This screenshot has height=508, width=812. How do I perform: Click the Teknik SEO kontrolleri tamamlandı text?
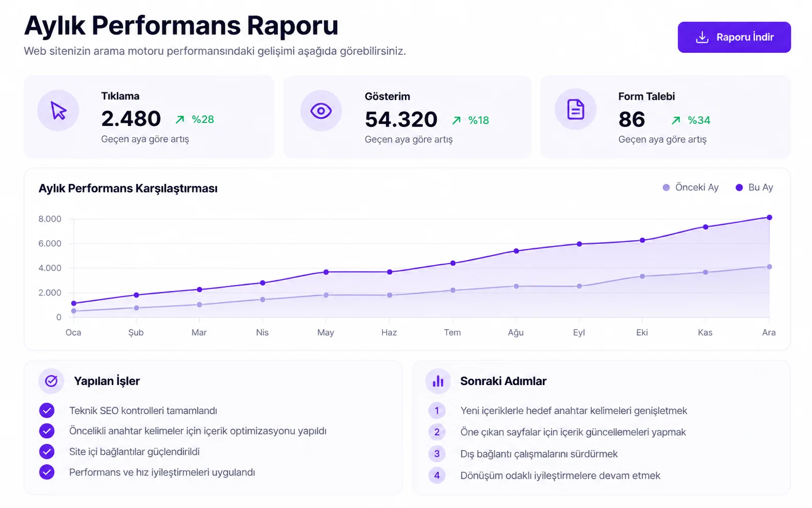(143, 411)
